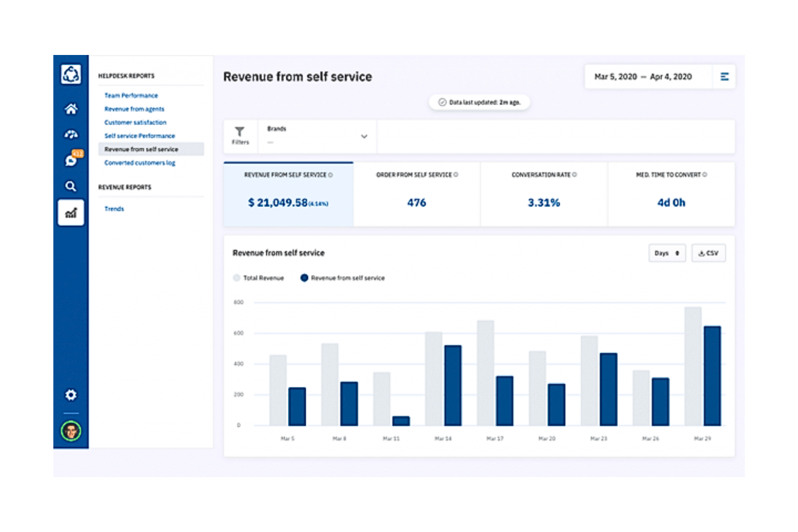Click the gray total revenue bar at Mar 5
798x532 pixels.
point(278,390)
